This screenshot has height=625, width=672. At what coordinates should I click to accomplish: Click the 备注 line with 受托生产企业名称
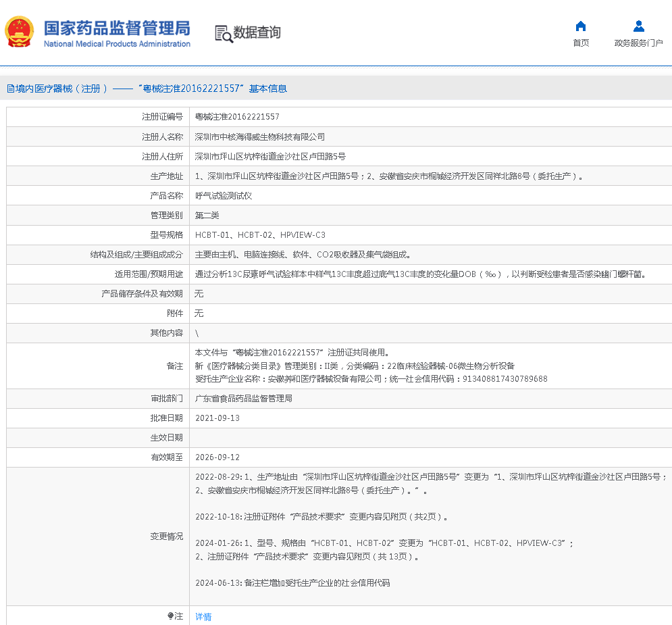(x=371, y=379)
